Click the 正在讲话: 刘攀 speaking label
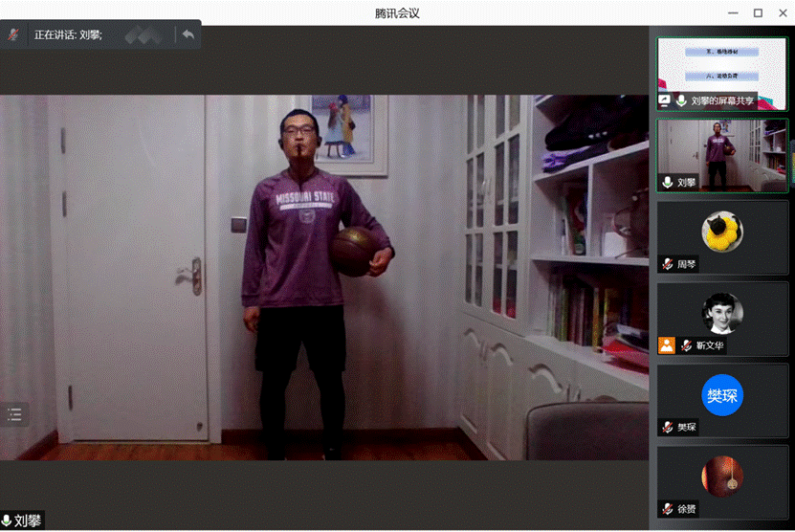 [x=68, y=34]
